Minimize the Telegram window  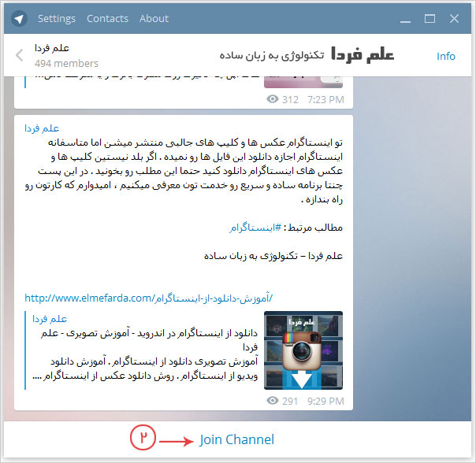point(403,18)
